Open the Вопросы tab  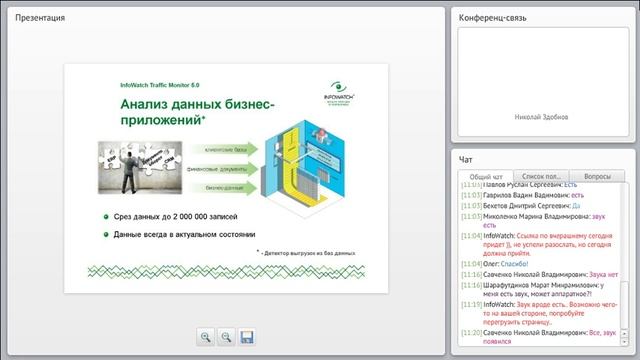click(x=597, y=176)
